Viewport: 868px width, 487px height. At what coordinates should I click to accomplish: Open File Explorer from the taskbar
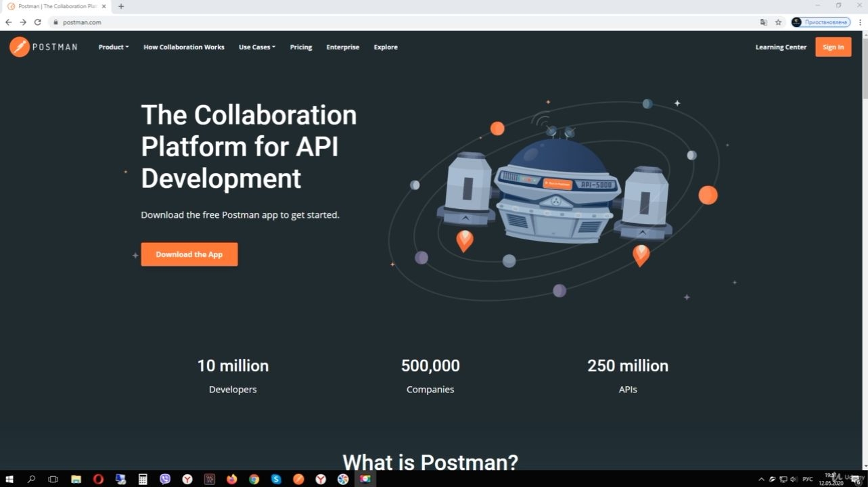point(76,479)
